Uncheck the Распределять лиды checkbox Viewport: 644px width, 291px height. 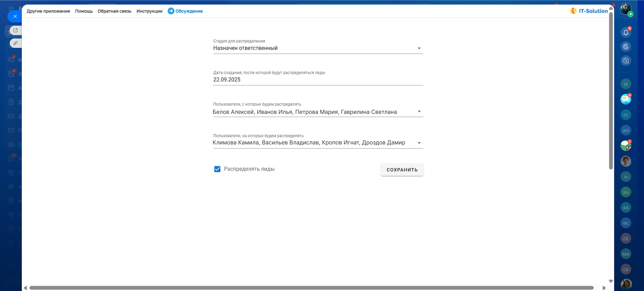point(217,169)
